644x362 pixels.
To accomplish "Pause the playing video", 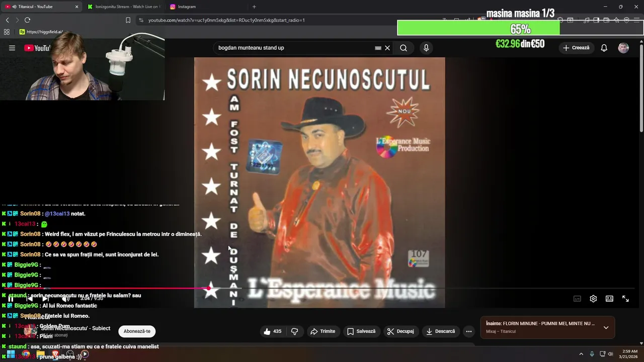I will tap(11, 299).
